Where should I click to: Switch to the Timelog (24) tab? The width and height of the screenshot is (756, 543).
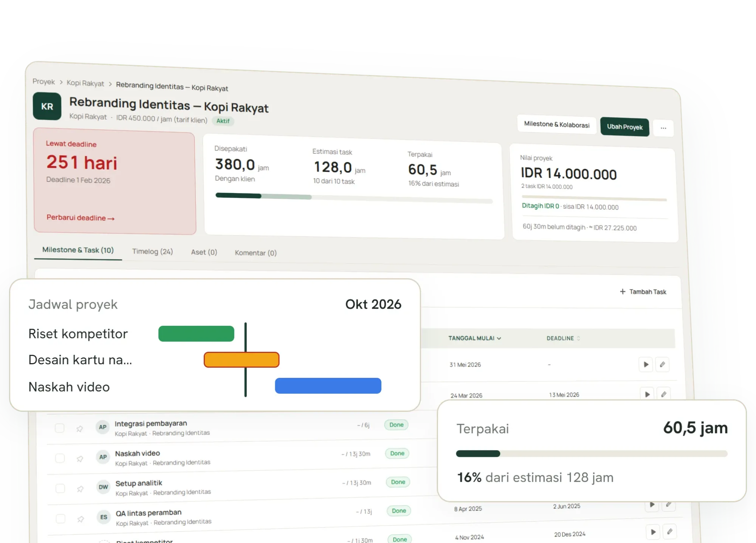tap(152, 251)
